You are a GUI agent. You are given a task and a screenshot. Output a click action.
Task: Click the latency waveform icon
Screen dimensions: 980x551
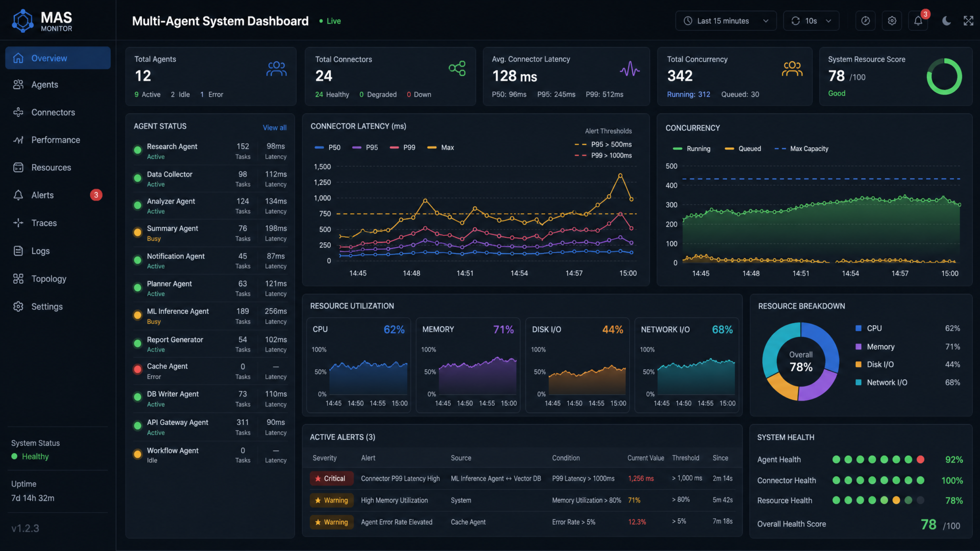(x=630, y=69)
